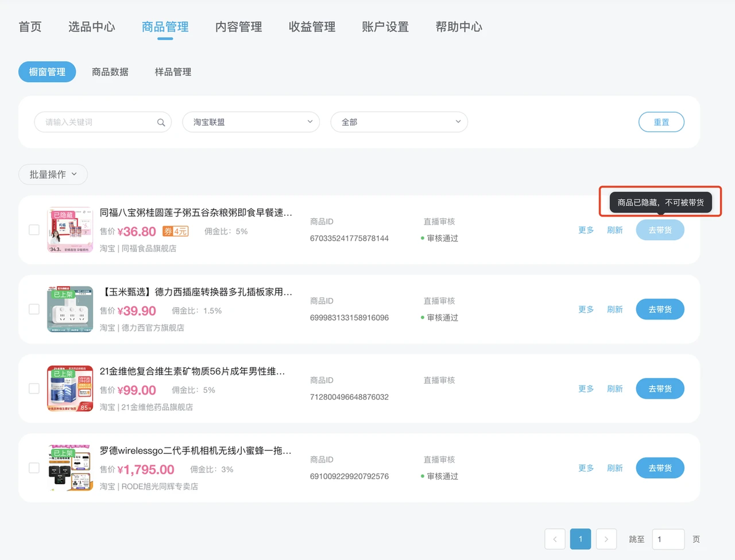This screenshot has width=735, height=560.
Task: Check the box for 同福八宝粥 item
Action: [34, 230]
